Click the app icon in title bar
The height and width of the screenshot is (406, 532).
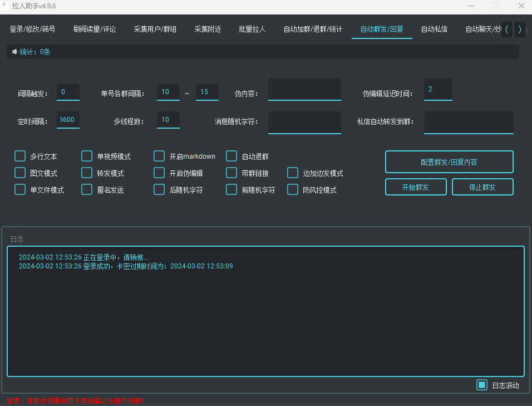(4, 6)
